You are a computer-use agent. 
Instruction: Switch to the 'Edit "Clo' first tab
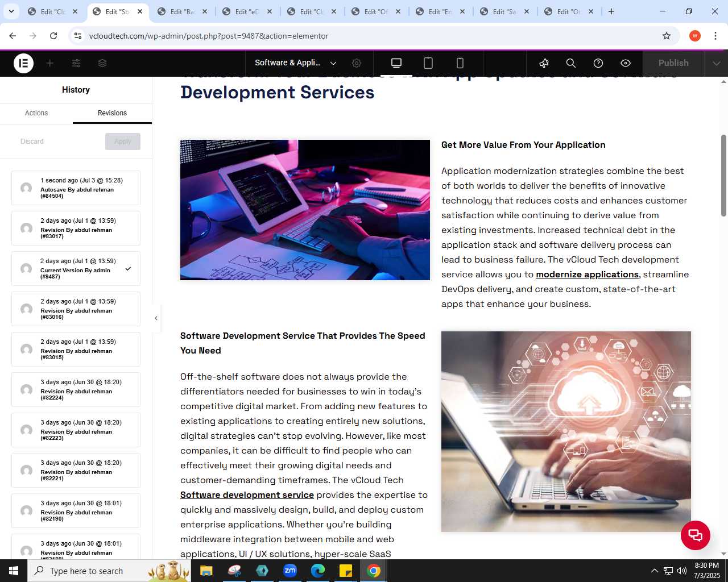pos(53,11)
